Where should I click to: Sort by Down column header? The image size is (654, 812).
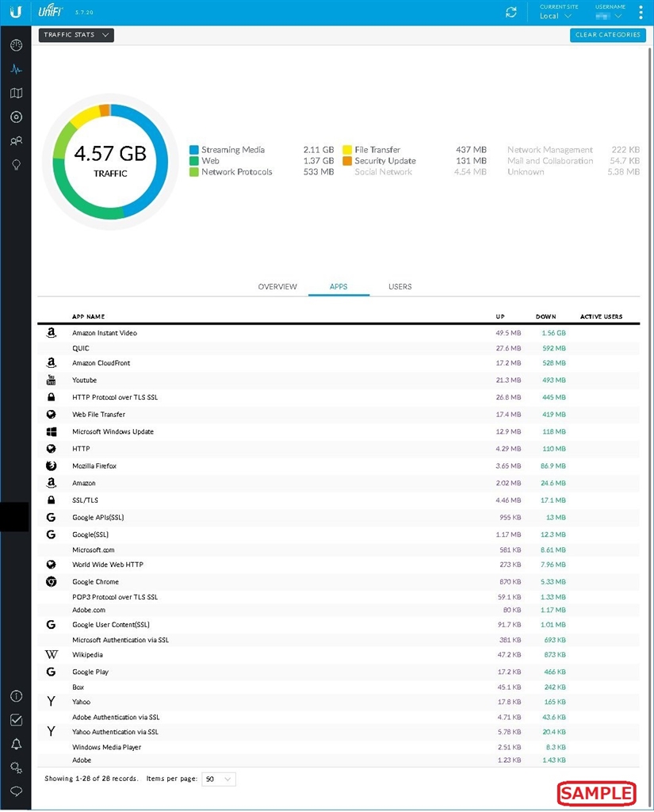pos(545,316)
